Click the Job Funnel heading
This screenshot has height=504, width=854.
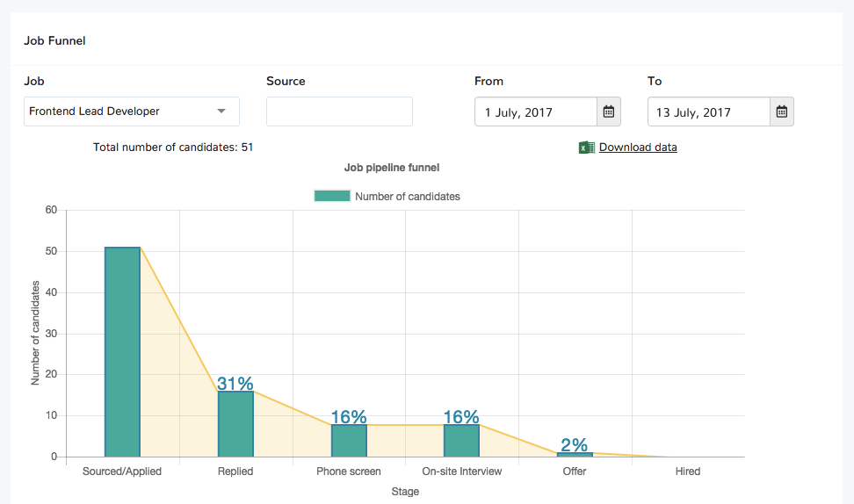(x=54, y=40)
